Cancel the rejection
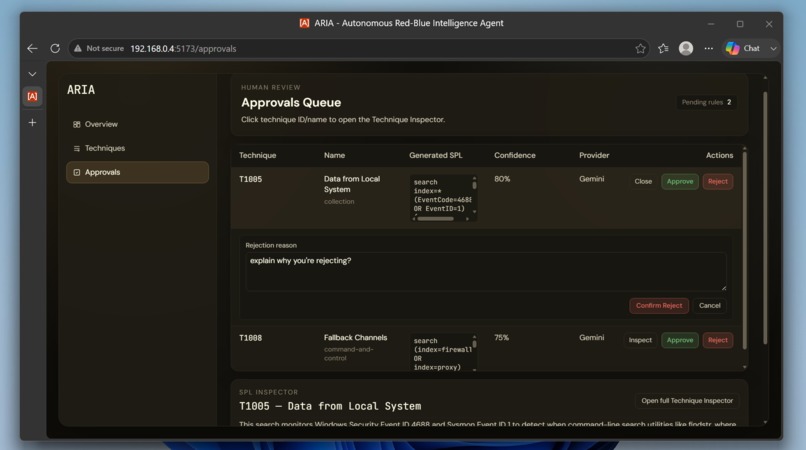806x450 pixels. (x=709, y=305)
